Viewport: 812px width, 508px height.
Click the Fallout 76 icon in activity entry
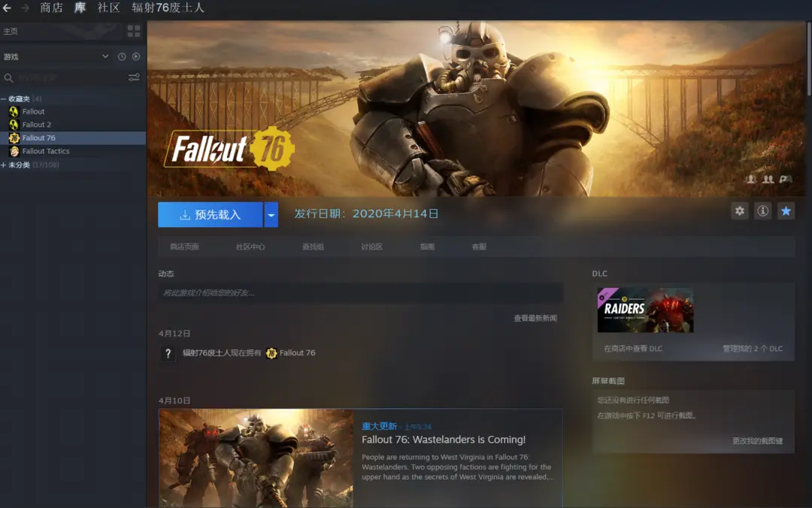(271, 353)
